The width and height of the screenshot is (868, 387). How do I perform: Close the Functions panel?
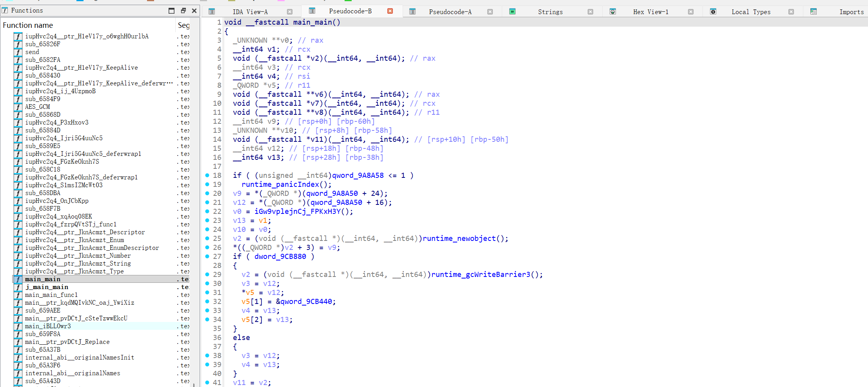point(194,11)
